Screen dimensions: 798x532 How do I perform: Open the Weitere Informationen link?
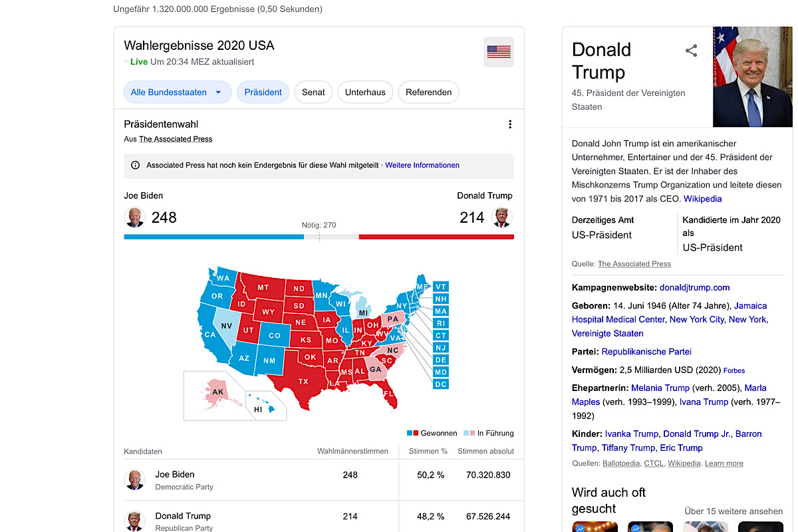pyautogui.click(x=422, y=165)
